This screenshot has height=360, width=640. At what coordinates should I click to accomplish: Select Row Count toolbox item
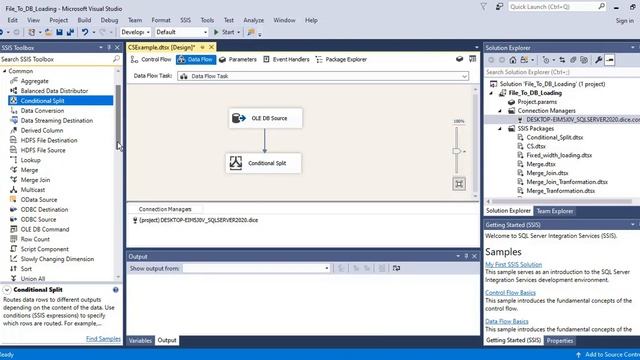(35, 239)
